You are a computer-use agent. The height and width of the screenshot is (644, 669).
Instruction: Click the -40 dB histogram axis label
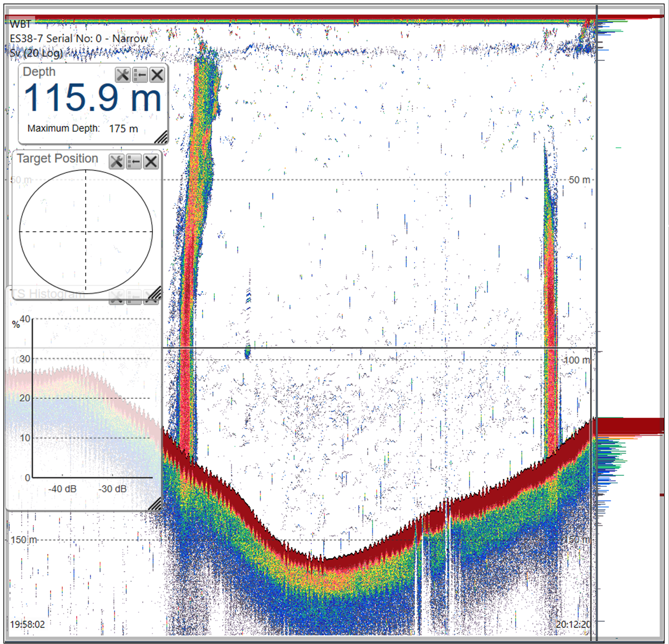[x=62, y=489]
